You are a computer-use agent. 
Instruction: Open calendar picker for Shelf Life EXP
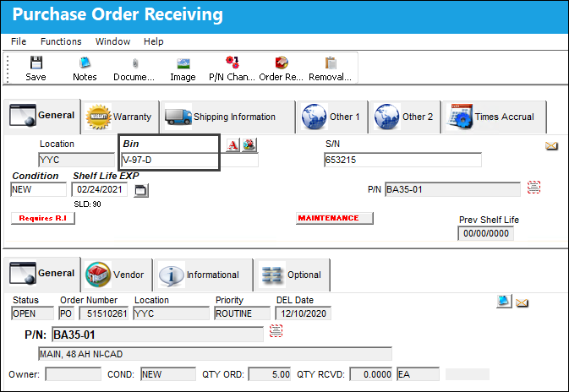(x=141, y=190)
